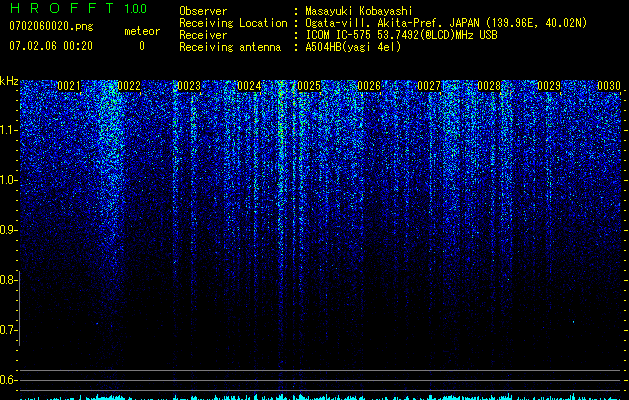This screenshot has width=629, height=400.
Task: Click the 0027 time marker
Action: pos(429,86)
